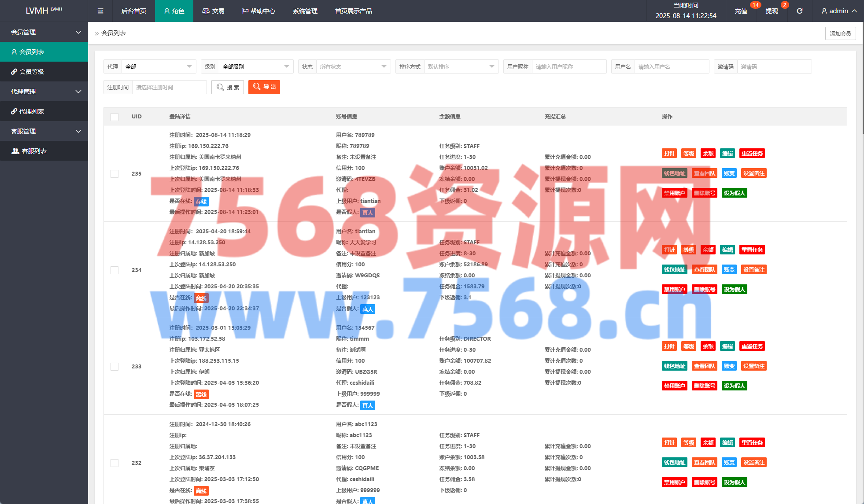Click the 添加会员 button
This screenshot has height=504, width=864.
tap(840, 33)
